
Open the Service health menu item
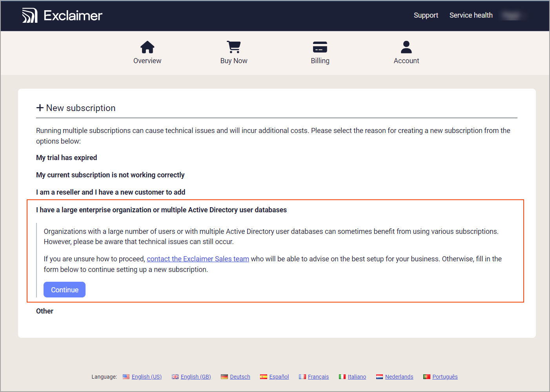471,15
